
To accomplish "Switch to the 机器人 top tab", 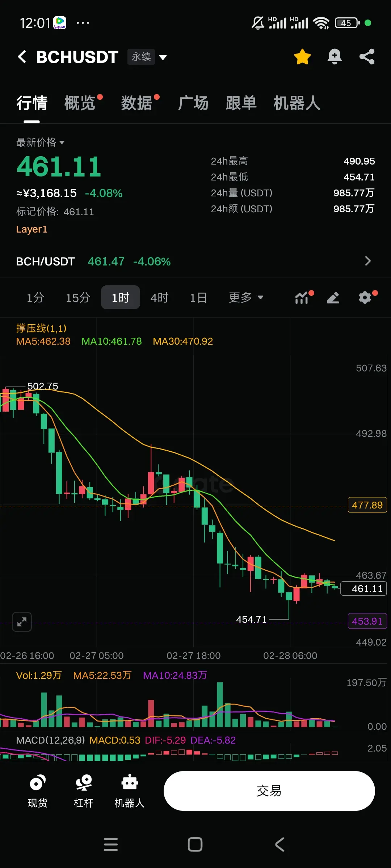I will click(297, 103).
